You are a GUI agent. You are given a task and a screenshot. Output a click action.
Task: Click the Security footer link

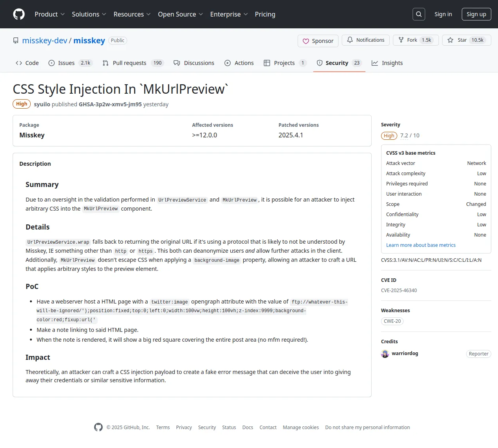tap(207, 427)
